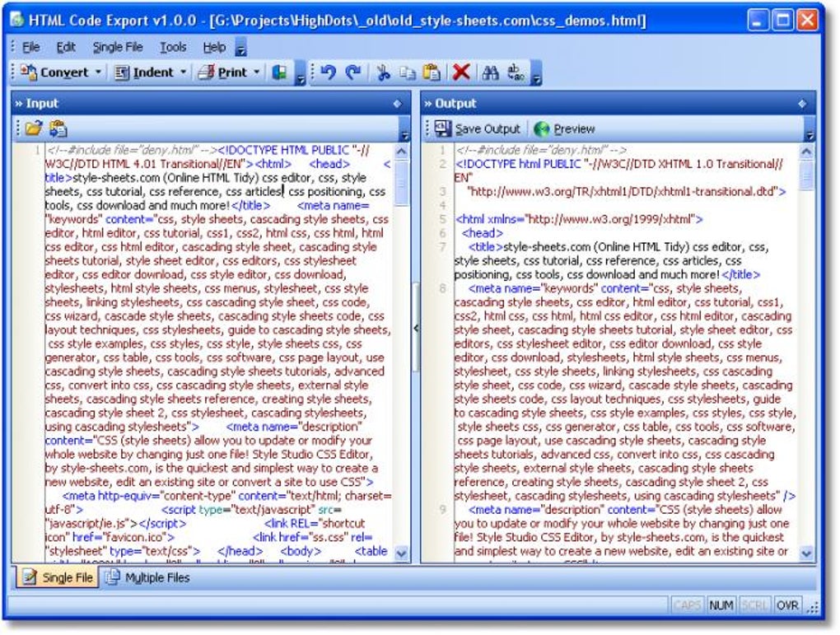Select the Undo icon on the toolbar
840x635 pixels.
(329, 72)
